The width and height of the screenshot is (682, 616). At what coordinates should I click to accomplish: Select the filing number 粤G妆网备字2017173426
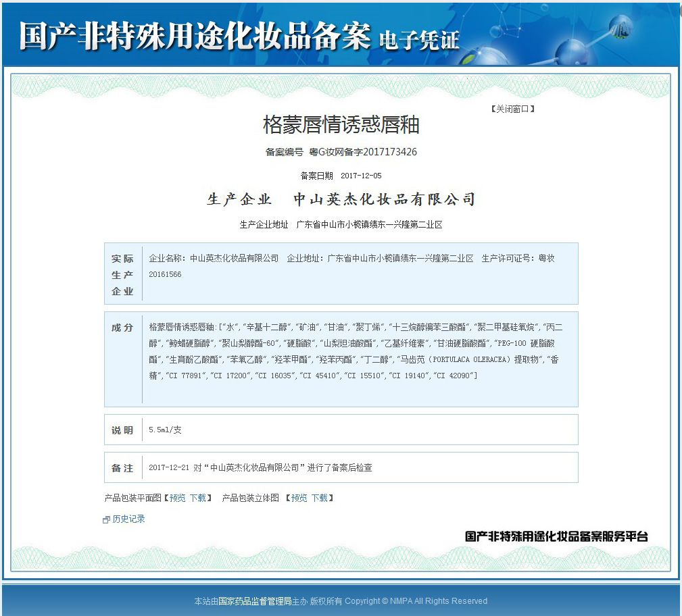(363, 152)
